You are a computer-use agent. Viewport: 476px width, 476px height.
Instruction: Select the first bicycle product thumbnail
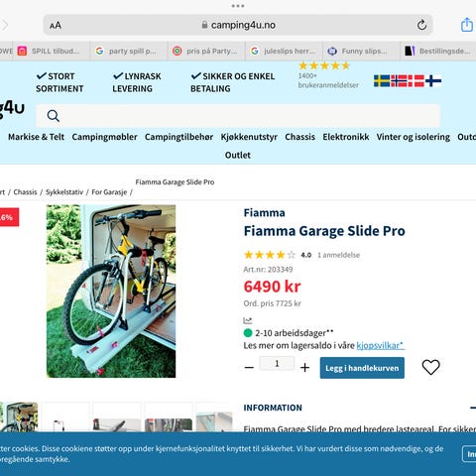tap(20, 417)
